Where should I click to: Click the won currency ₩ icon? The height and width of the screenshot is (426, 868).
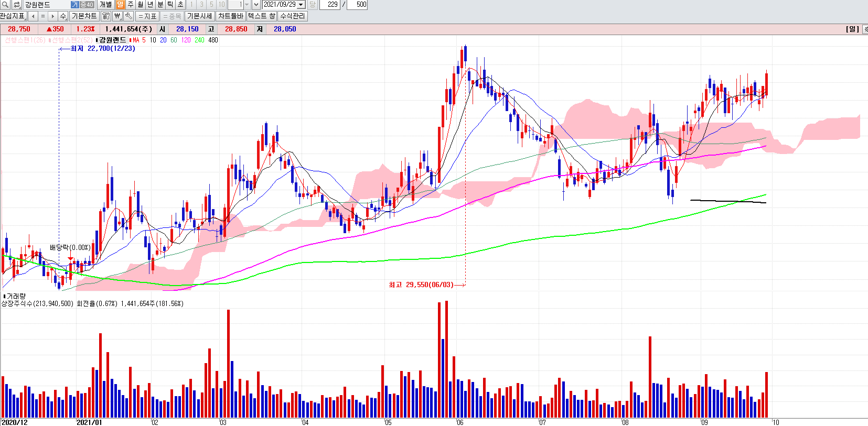coord(117,16)
